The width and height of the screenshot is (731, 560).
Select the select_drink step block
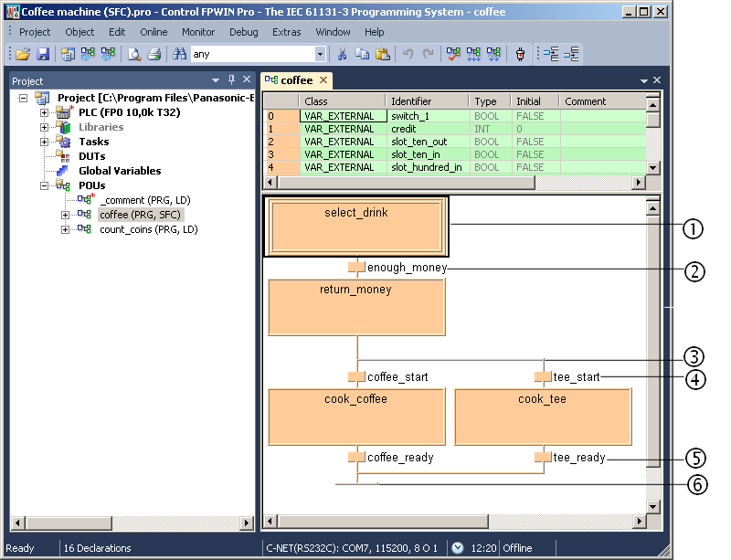pyautogui.click(x=356, y=226)
